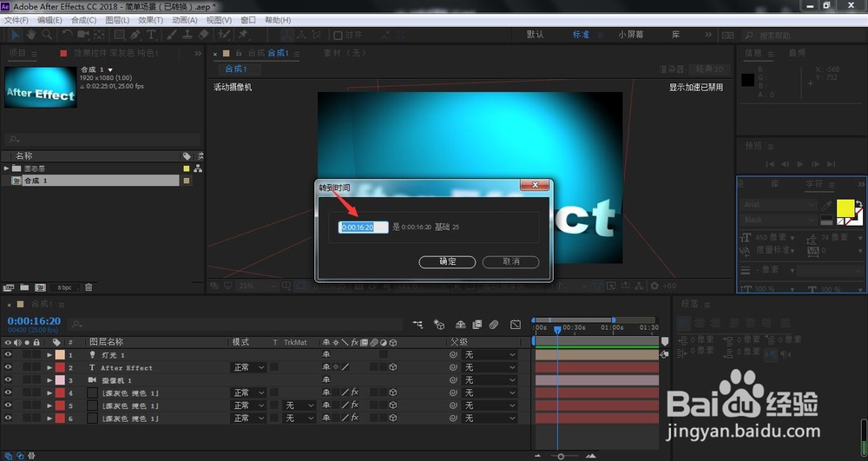
Task: Open parent dropdown for layer 6
Action: click(490, 418)
